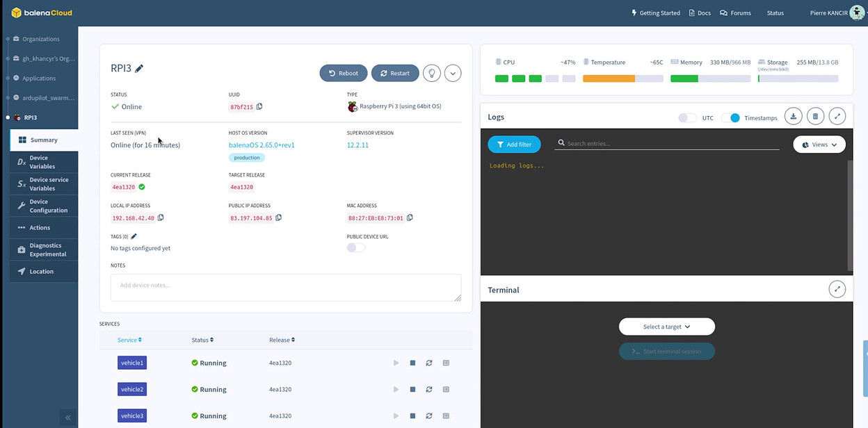Clear the logs panel
Viewport: 868px width, 428px height.
pos(815,116)
